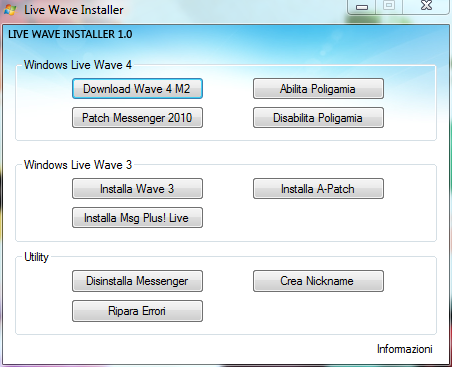
Task: Click the Live Wave Installer title bar text
Action: (74, 10)
